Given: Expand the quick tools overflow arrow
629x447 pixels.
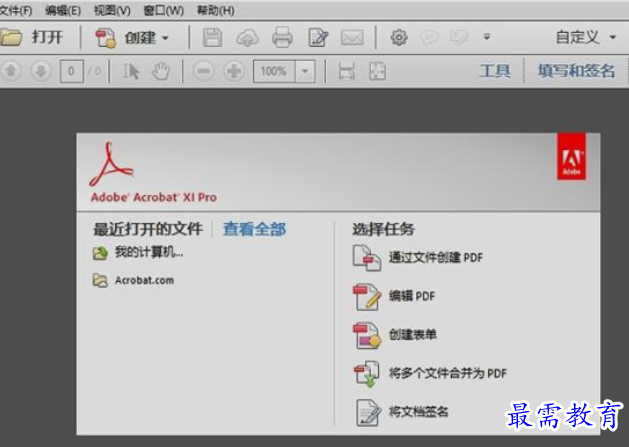Looking at the screenshot, I should coord(487,37).
